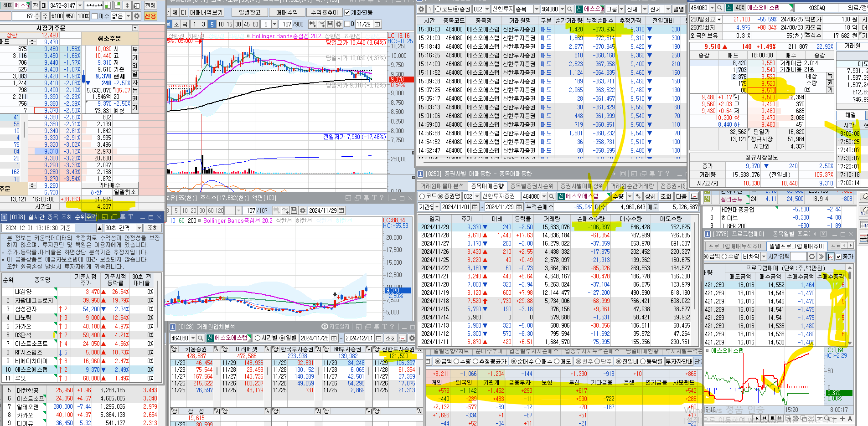Click candle compare icon in upper chart toolbar
The image size is (868, 426).
pos(313,24)
